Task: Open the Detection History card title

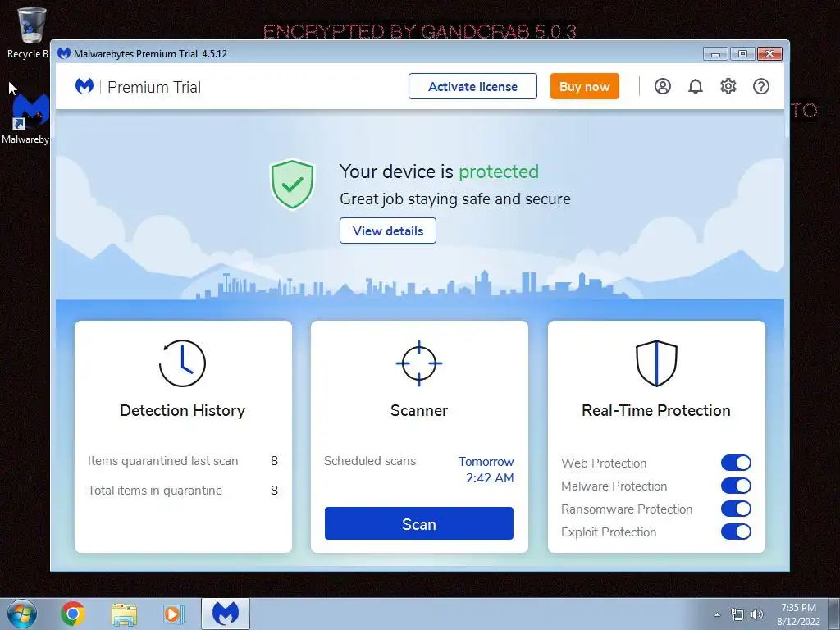Action: tap(183, 410)
